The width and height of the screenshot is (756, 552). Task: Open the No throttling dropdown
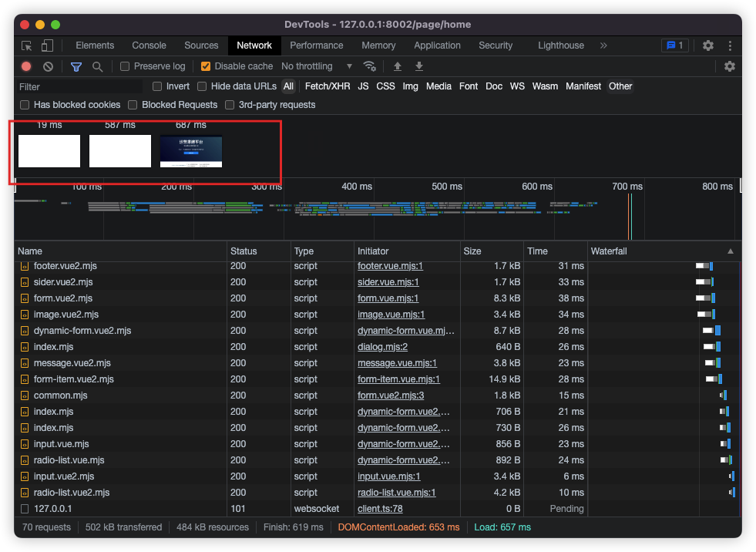(x=317, y=66)
